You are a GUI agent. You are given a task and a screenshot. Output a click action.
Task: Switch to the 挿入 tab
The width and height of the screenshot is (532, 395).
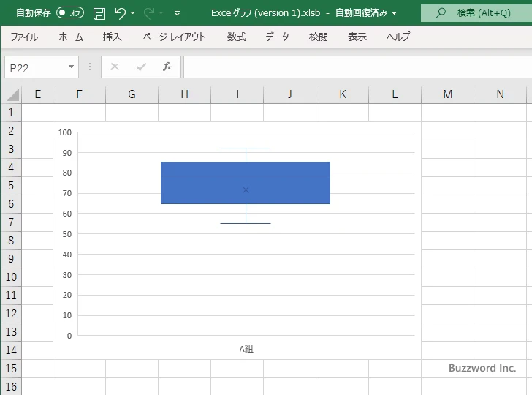pyautogui.click(x=113, y=37)
